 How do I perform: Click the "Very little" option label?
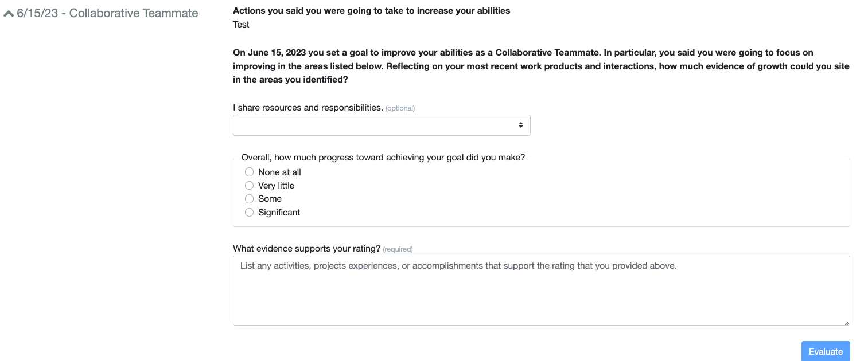(x=276, y=185)
